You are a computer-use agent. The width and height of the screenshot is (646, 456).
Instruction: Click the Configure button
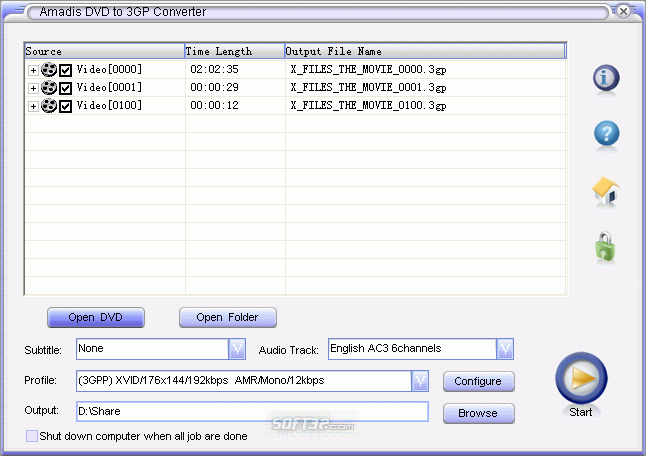point(478,381)
